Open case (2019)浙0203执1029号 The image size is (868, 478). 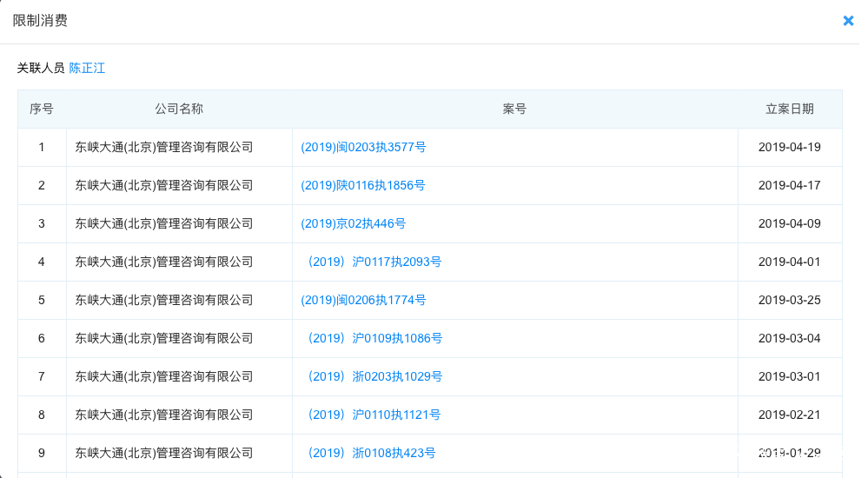coord(374,376)
